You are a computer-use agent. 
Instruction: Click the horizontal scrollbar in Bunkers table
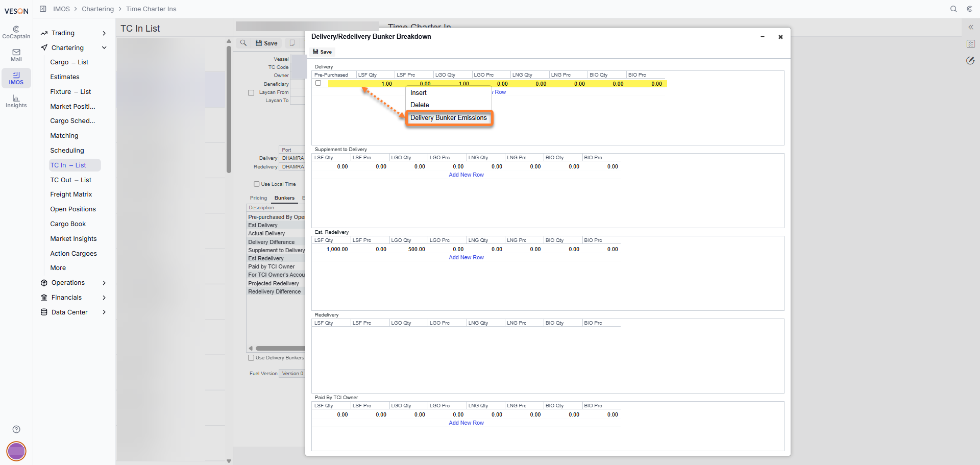tap(280, 348)
